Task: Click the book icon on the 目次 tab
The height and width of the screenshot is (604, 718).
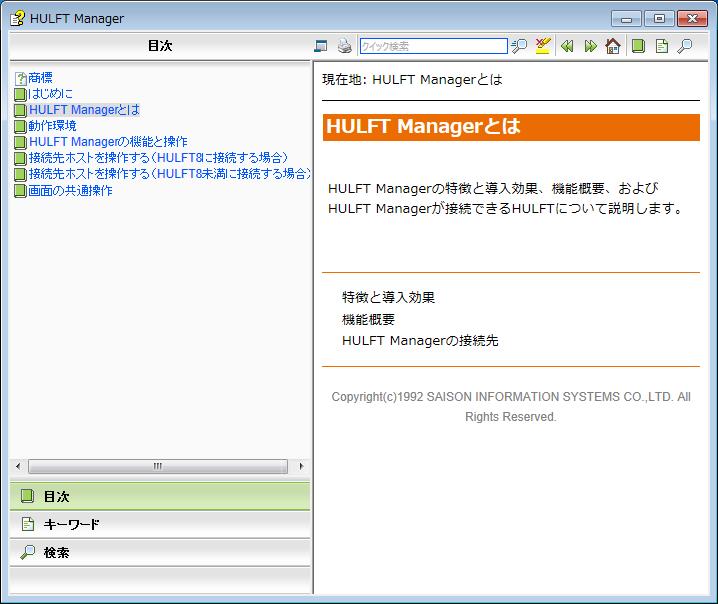Action: pyautogui.click(x=27, y=496)
